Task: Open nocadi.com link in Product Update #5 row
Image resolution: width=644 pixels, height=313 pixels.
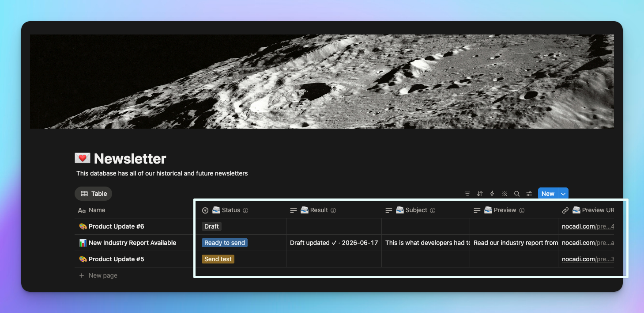Action: coord(588,259)
